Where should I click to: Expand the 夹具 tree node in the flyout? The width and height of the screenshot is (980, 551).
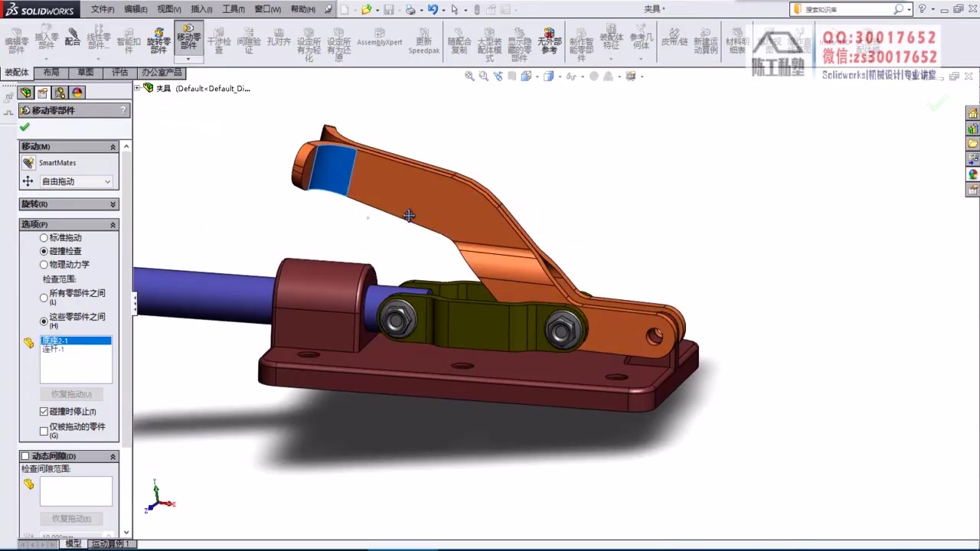pos(138,88)
